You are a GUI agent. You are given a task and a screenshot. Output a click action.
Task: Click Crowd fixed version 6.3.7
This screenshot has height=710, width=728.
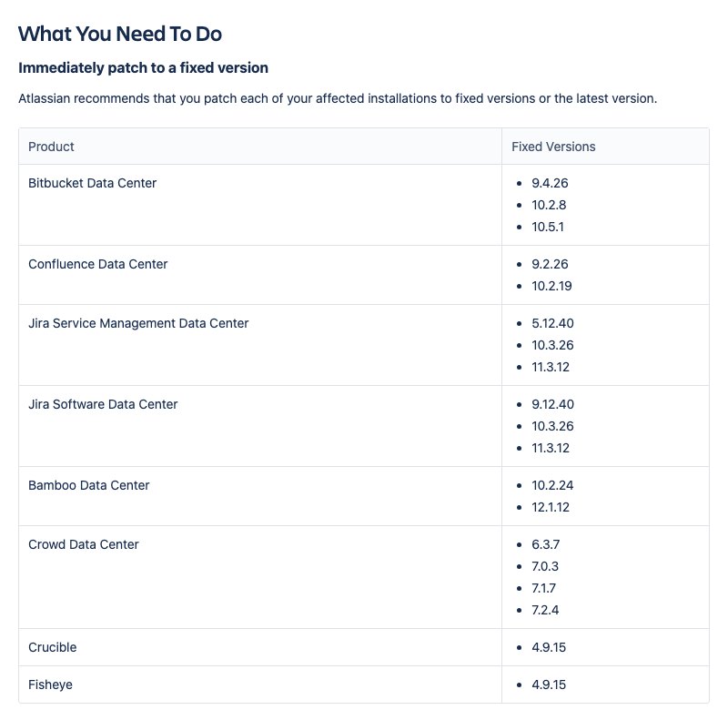pyautogui.click(x=545, y=544)
